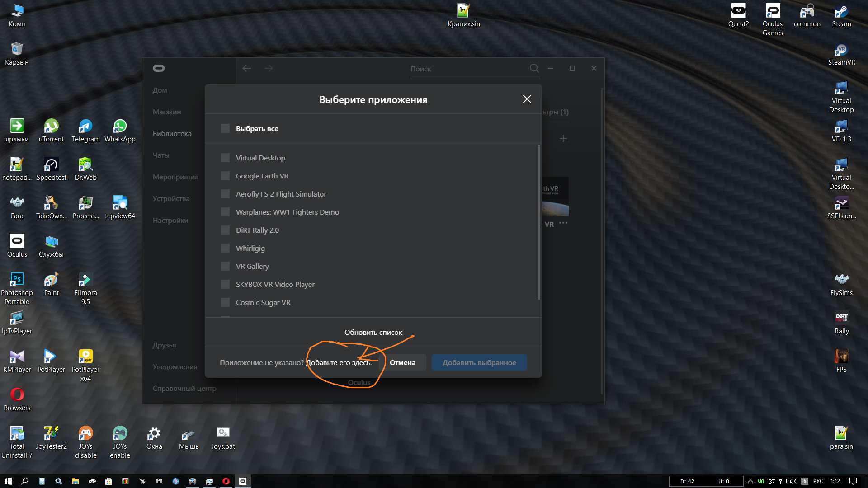The width and height of the screenshot is (868, 488).
Task: Open Дом in Oculus sidebar
Action: (x=160, y=90)
